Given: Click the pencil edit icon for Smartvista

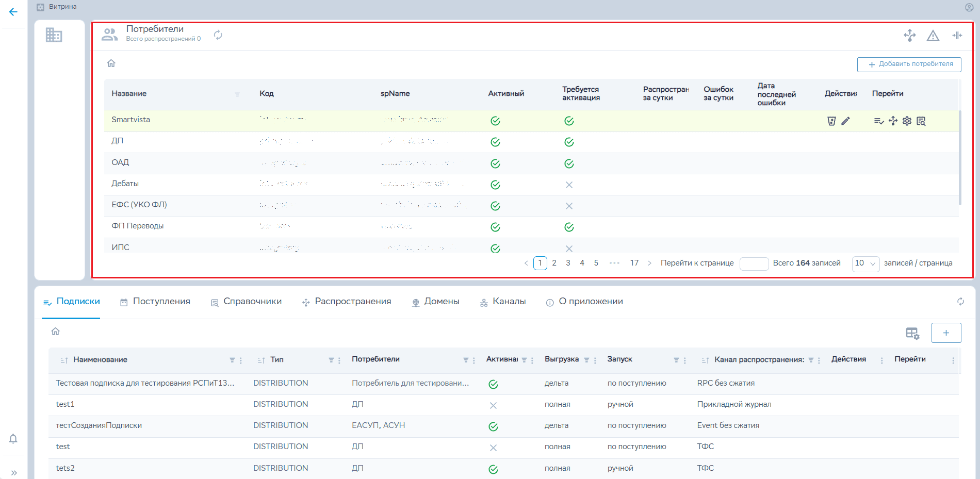Looking at the screenshot, I should (x=845, y=121).
